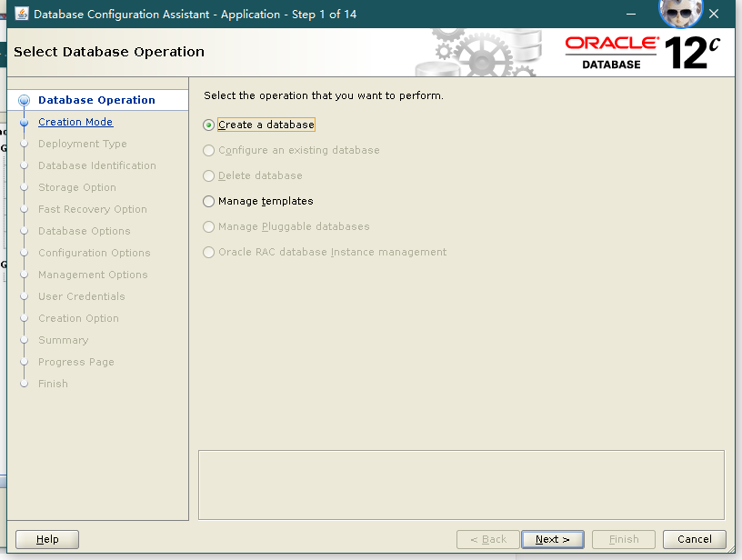Choose the Delete database radio option
The image size is (742, 560).
209,176
